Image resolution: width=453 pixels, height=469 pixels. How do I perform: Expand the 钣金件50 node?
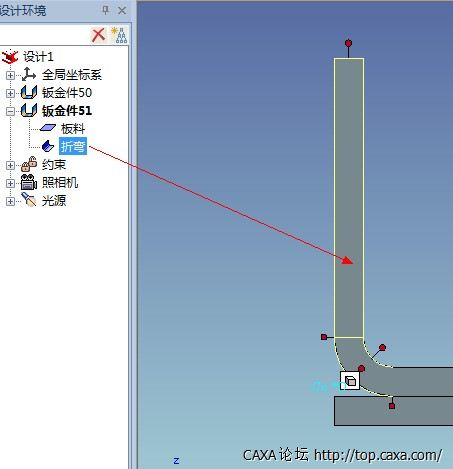(x=10, y=93)
